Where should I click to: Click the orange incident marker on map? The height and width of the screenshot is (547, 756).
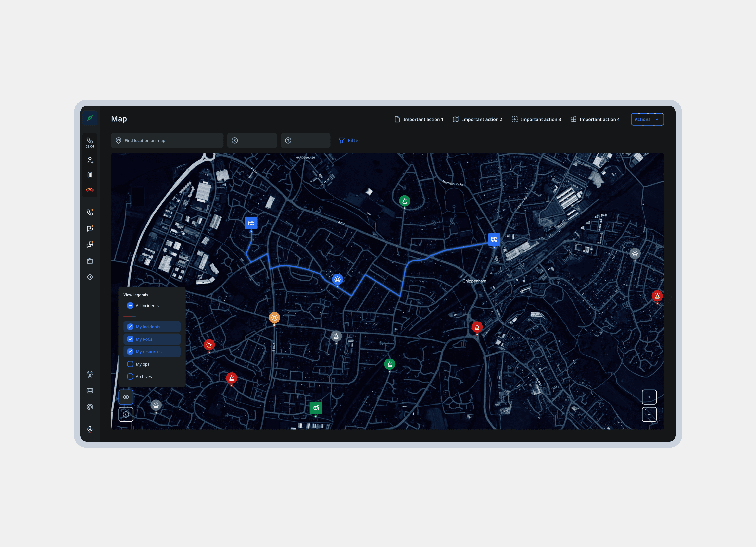click(x=274, y=318)
